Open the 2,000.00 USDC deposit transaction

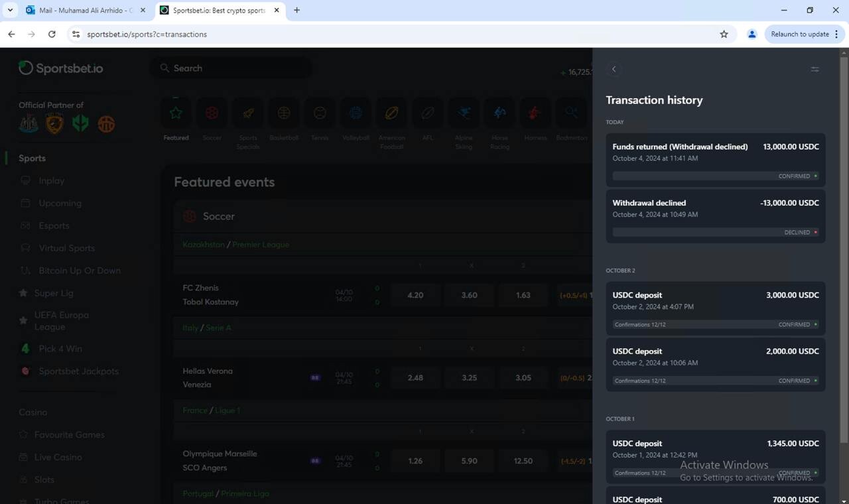pyautogui.click(x=716, y=365)
